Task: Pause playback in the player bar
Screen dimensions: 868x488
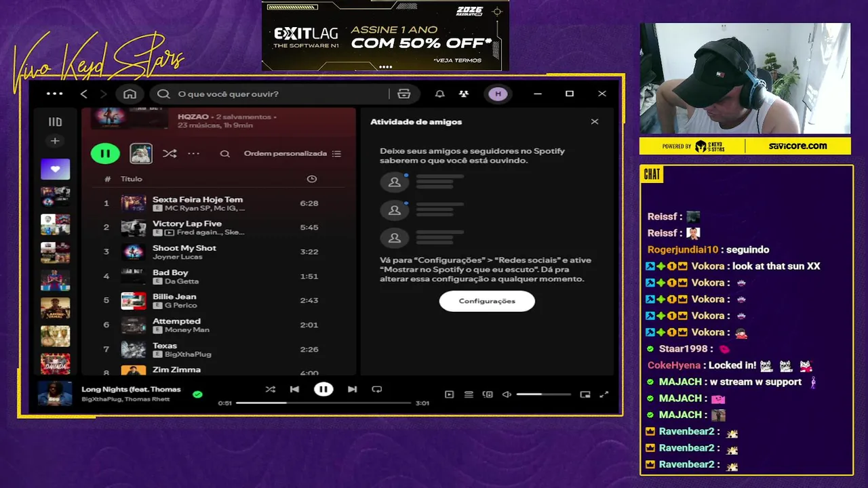Action: [x=323, y=389]
